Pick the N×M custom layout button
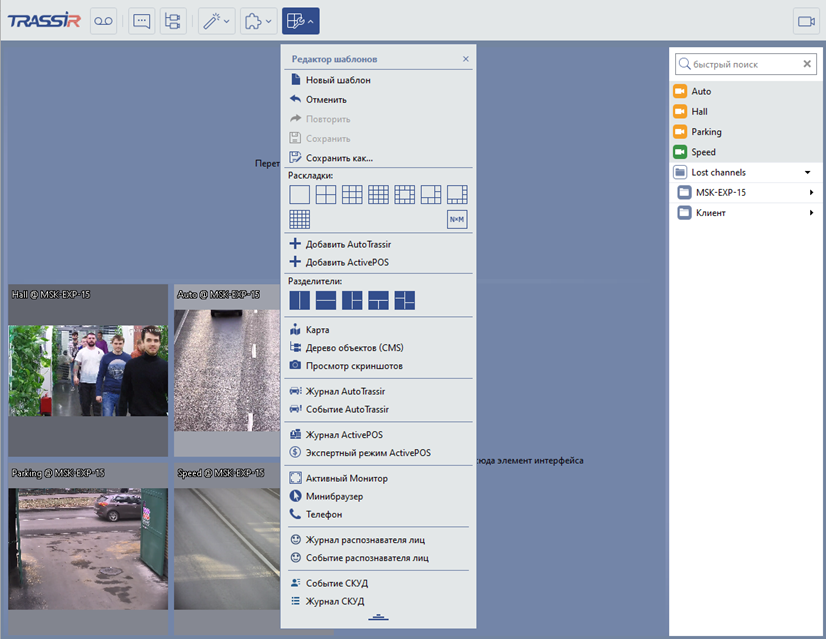Screen dimensions: 826x639 point(457,220)
